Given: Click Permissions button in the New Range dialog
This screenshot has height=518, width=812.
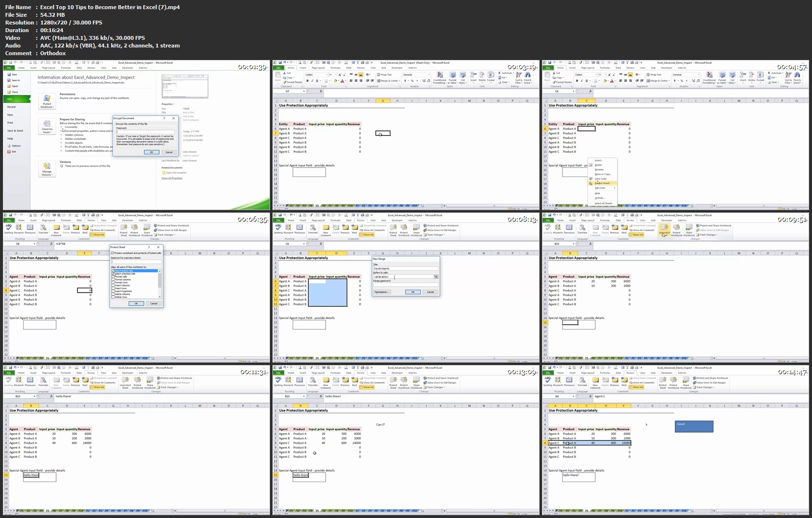Looking at the screenshot, I should coord(382,292).
